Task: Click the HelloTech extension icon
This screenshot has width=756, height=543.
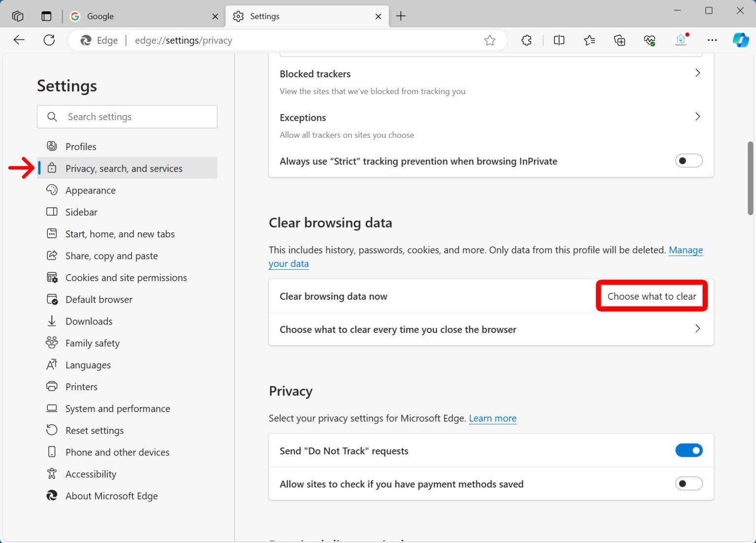Action: [681, 40]
